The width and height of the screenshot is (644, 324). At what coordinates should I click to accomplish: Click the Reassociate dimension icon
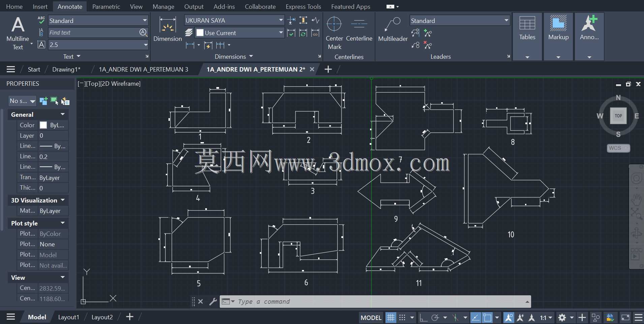point(315,33)
